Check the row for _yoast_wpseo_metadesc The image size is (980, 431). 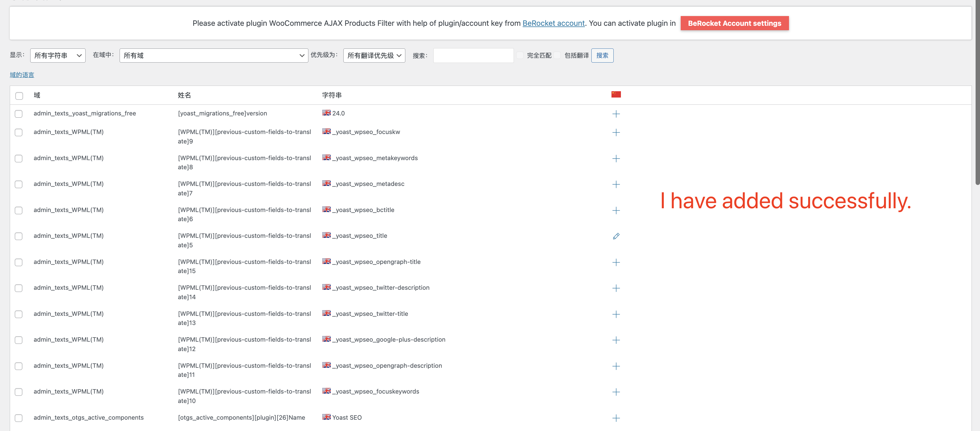19,184
